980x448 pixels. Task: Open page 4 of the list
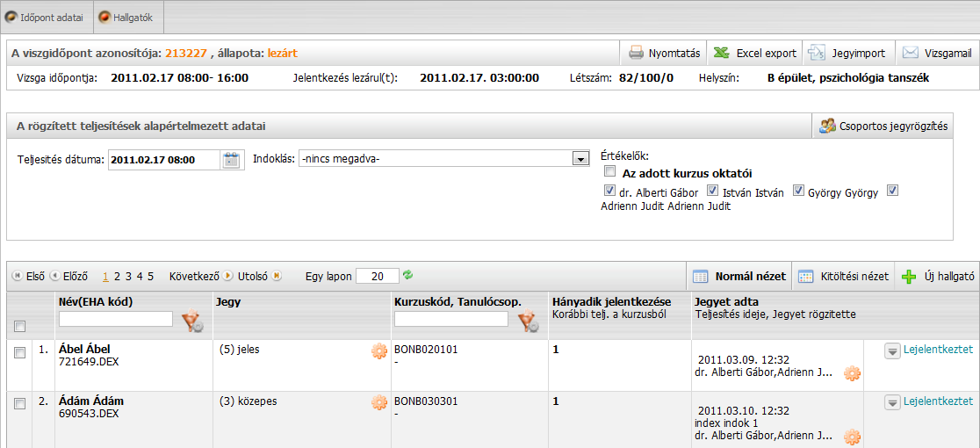140,276
